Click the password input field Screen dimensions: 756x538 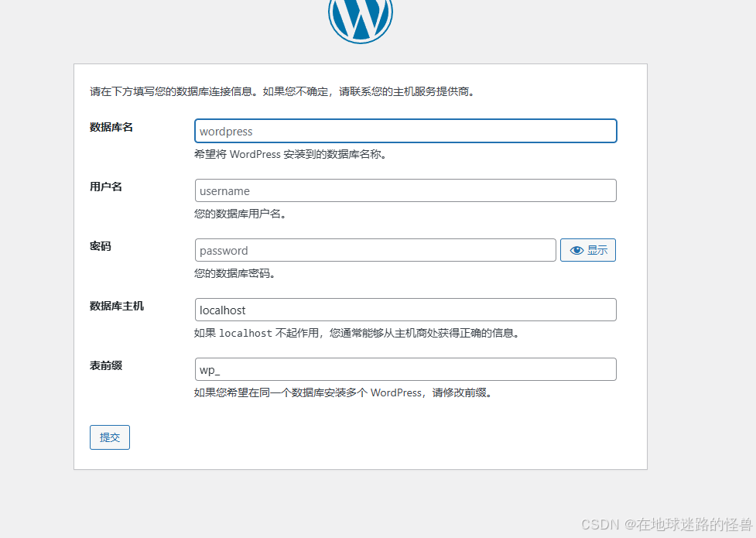[x=375, y=250]
